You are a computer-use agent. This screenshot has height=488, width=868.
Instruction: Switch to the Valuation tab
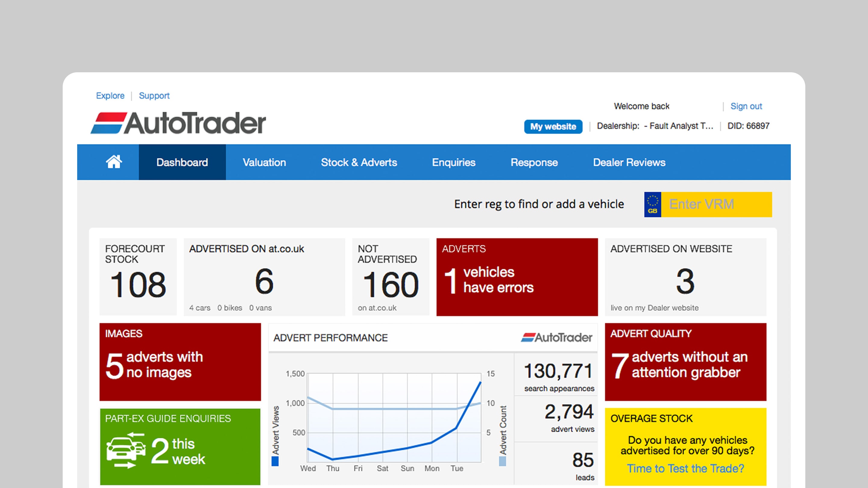(264, 162)
